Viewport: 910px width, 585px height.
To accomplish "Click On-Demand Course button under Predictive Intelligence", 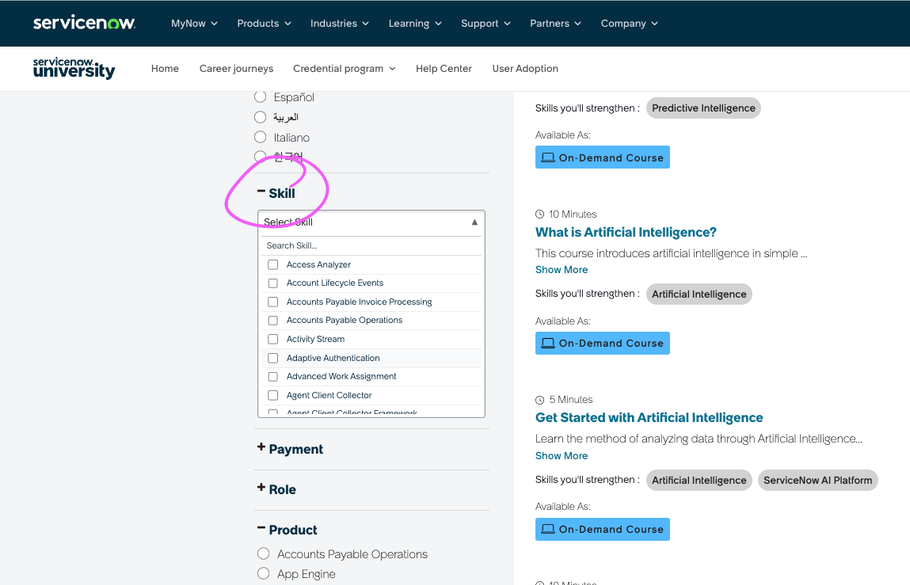I will tap(602, 157).
